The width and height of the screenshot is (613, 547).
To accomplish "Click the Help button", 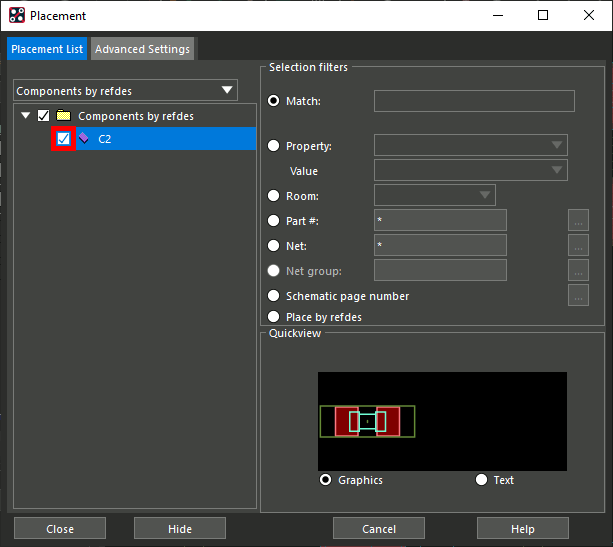I will [523, 529].
